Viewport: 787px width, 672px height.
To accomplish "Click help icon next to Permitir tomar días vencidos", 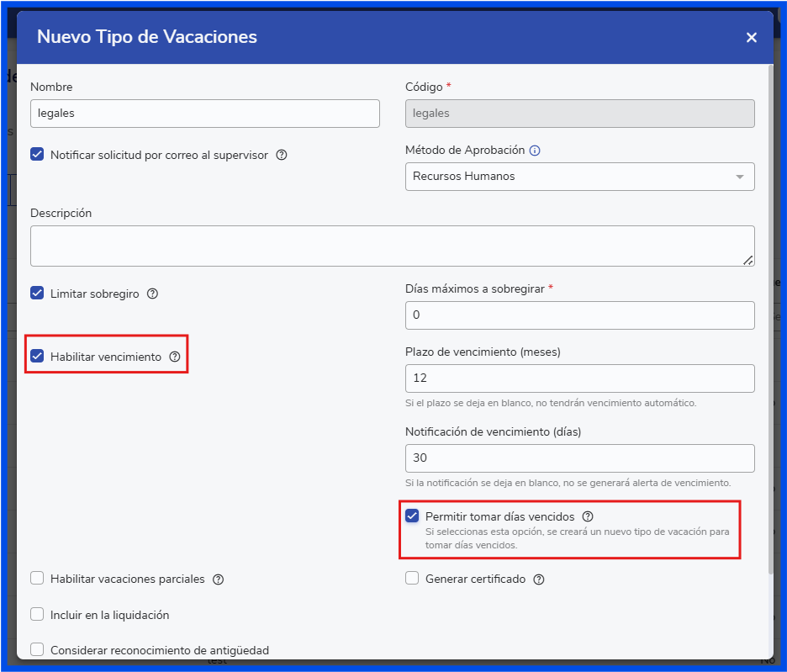I will pos(588,516).
